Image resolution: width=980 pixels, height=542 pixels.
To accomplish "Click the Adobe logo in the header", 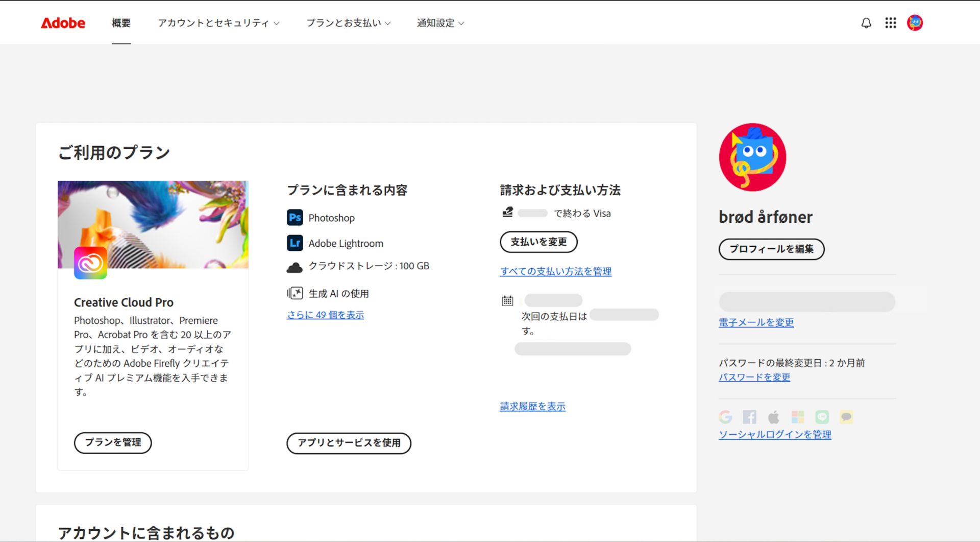I will [x=63, y=22].
